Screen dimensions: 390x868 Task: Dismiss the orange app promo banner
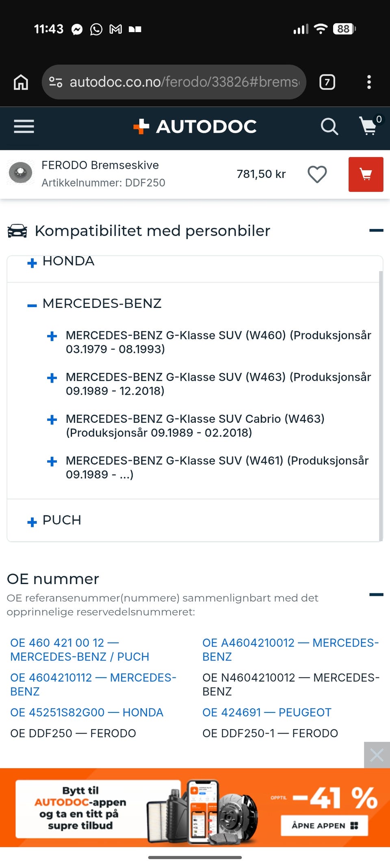tap(377, 755)
